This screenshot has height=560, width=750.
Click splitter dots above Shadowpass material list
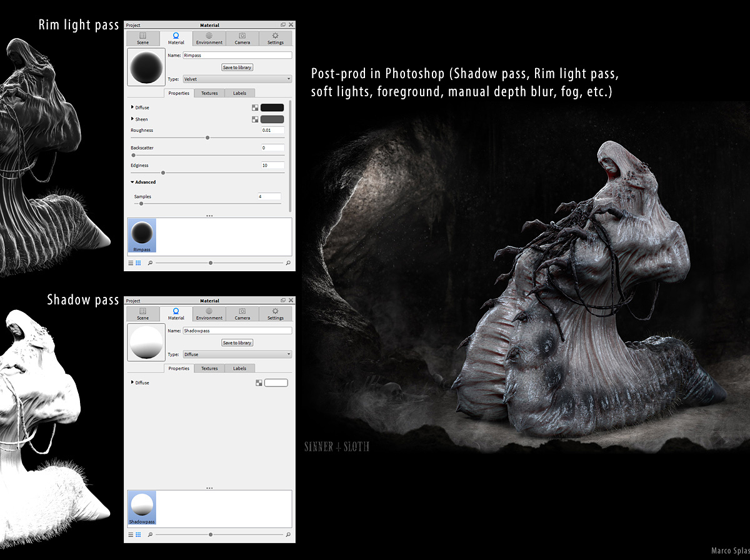tap(209, 487)
